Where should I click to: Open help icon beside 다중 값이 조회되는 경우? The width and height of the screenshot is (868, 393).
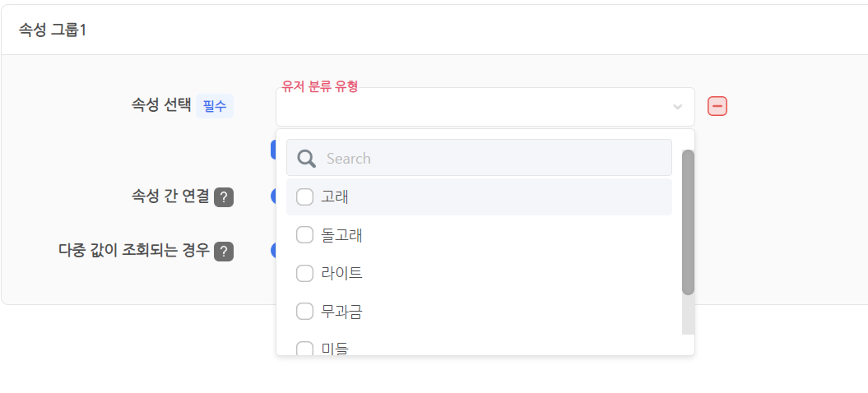tap(224, 252)
